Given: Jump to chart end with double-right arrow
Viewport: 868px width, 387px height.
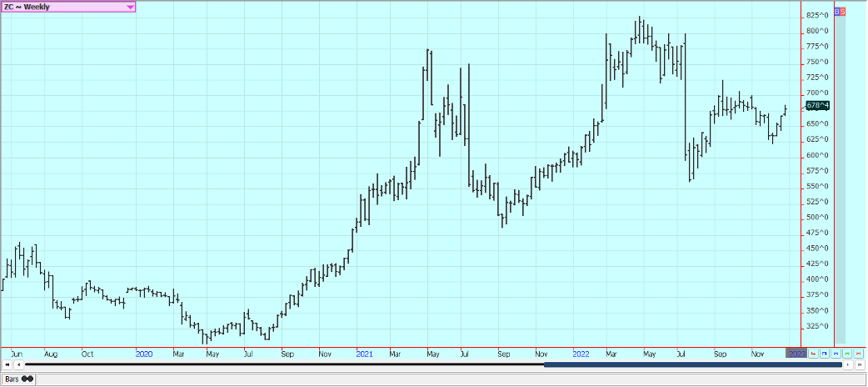Looking at the screenshot, I should point(860,364).
